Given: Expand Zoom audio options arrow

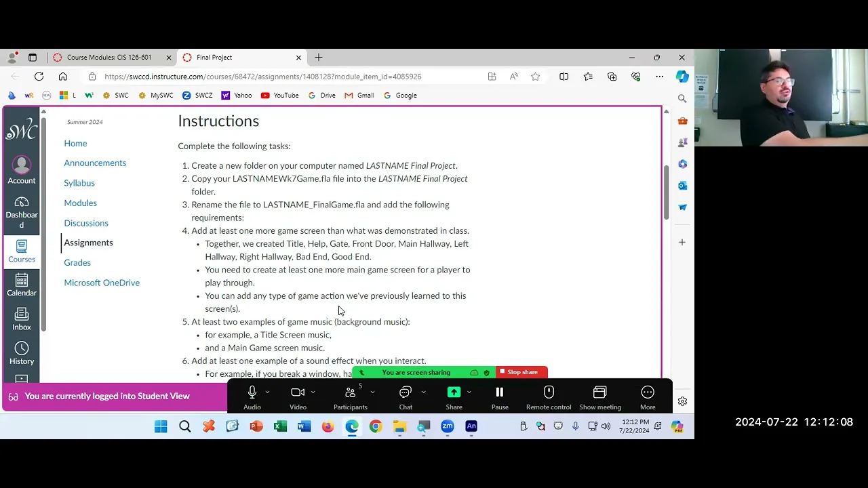Looking at the screenshot, I should [x=267, y=392].
